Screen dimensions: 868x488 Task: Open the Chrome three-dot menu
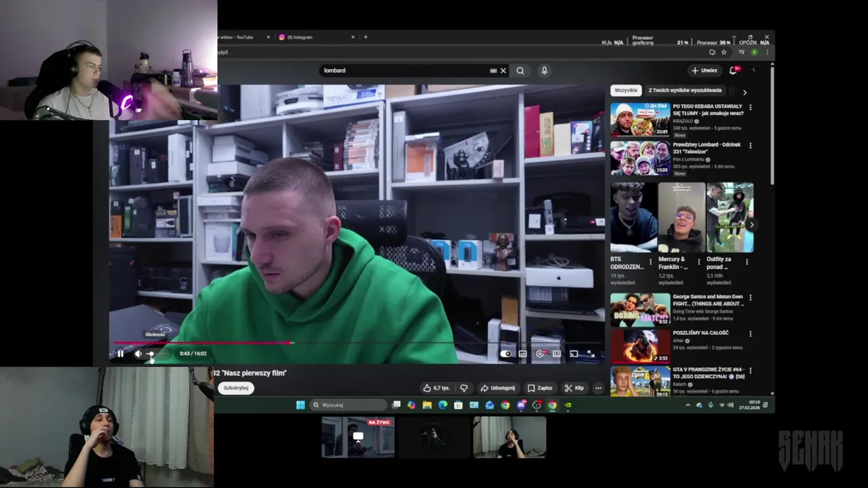point(767,52)
